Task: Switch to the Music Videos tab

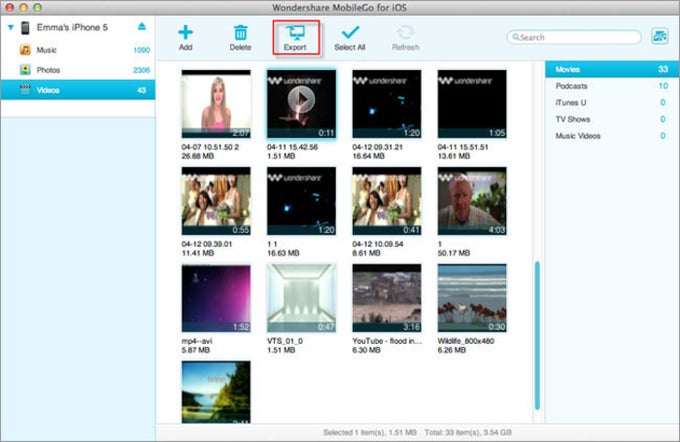Action: point(611,136)
